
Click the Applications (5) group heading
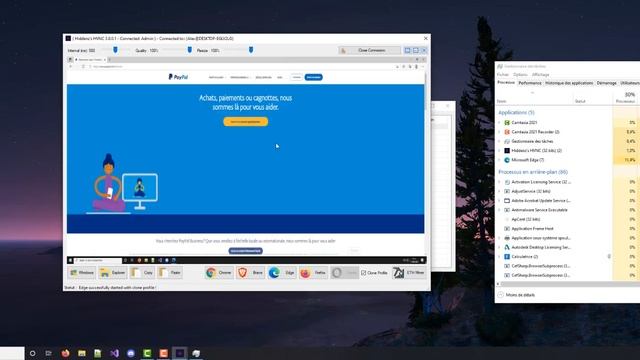[x=516, y=112]
